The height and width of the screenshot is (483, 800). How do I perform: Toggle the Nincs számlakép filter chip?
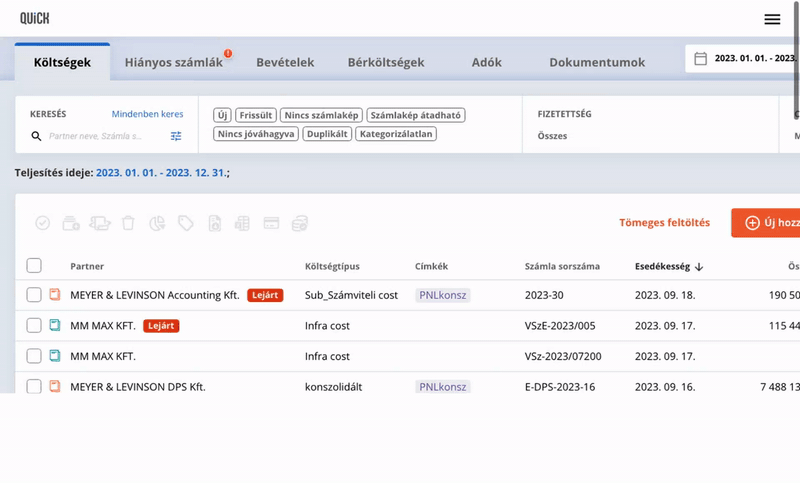tap(321, 115)
